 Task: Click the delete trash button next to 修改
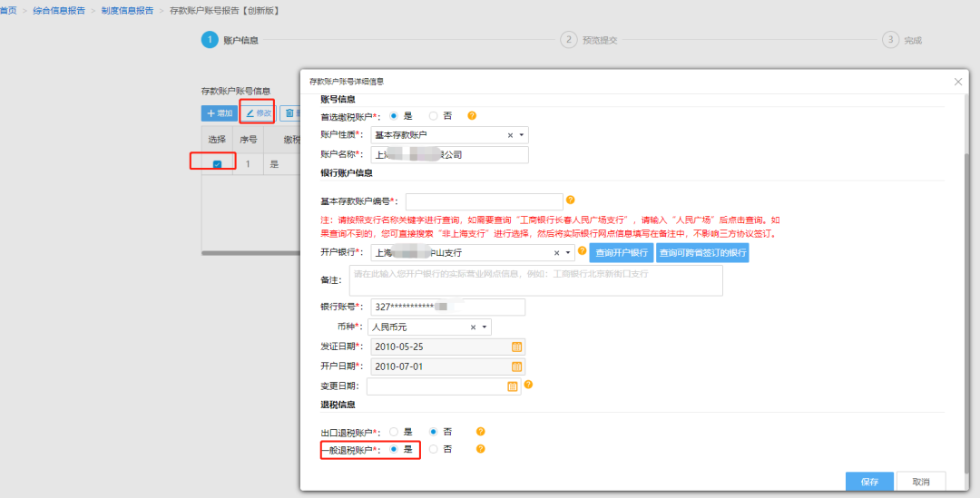[x=289, y=113]
